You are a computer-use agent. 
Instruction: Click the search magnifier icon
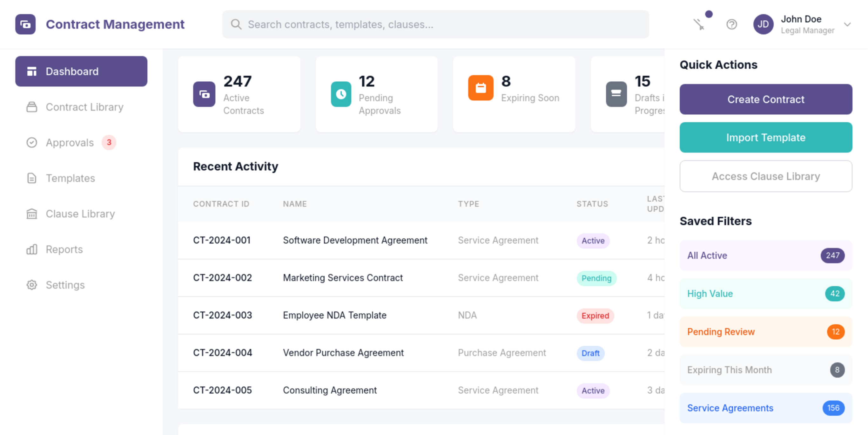pyautogui.click(x=236, y=24)
